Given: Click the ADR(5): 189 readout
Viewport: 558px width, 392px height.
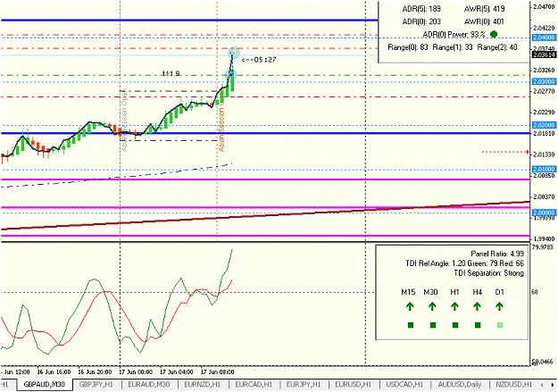Looking at the screenshot, I should (x=421, y=9).
